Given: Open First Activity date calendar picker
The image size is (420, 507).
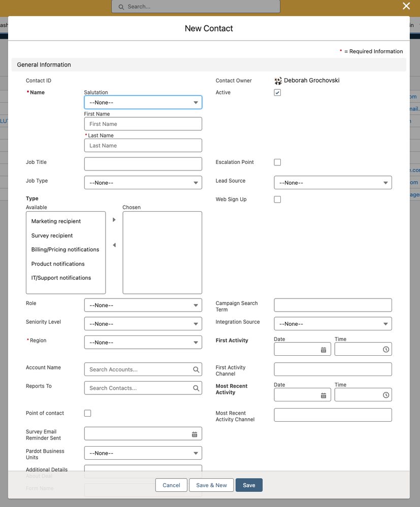Looking at the screenshot, I should click(323, 350).
